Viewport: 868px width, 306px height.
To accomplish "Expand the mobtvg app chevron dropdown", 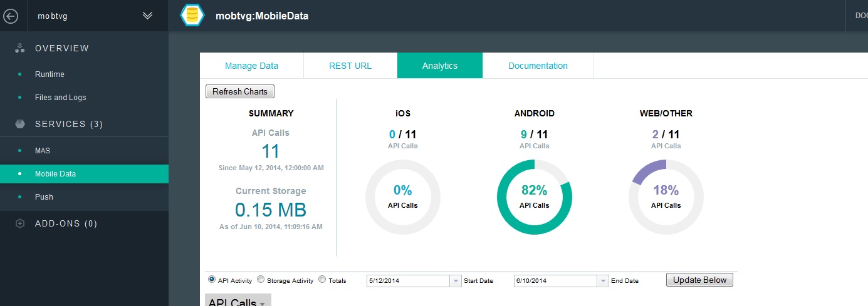I will click(x=148, y=16).
